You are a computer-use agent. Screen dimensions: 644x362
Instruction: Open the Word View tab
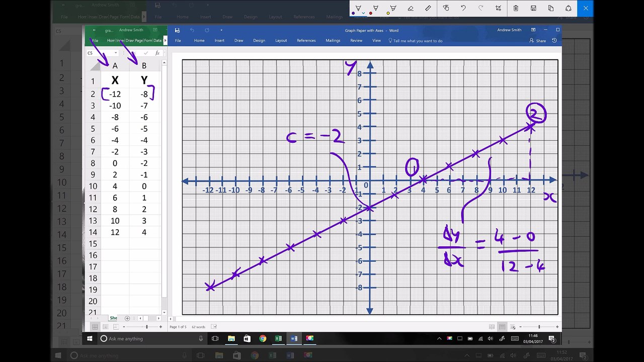point(376,41)
